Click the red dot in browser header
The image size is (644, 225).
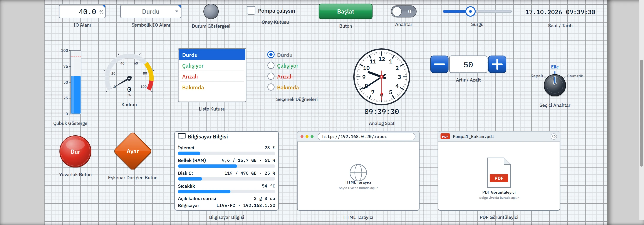pyautogui.click(x=302, y=136)
